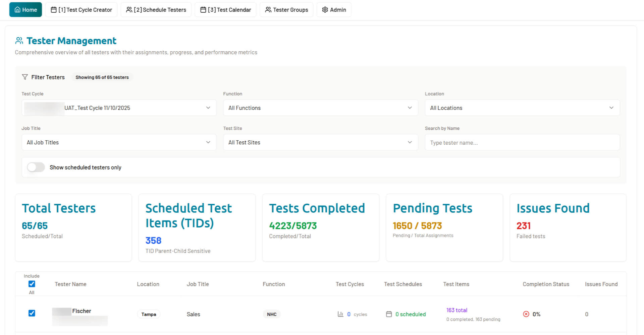
Task: Click the green 0 scheduled link
Action: 411,314
